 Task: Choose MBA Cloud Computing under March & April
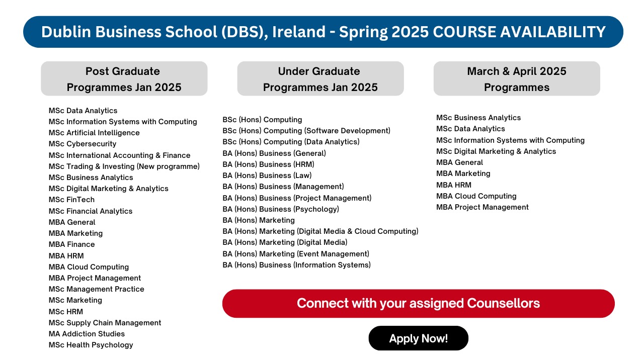476,196
